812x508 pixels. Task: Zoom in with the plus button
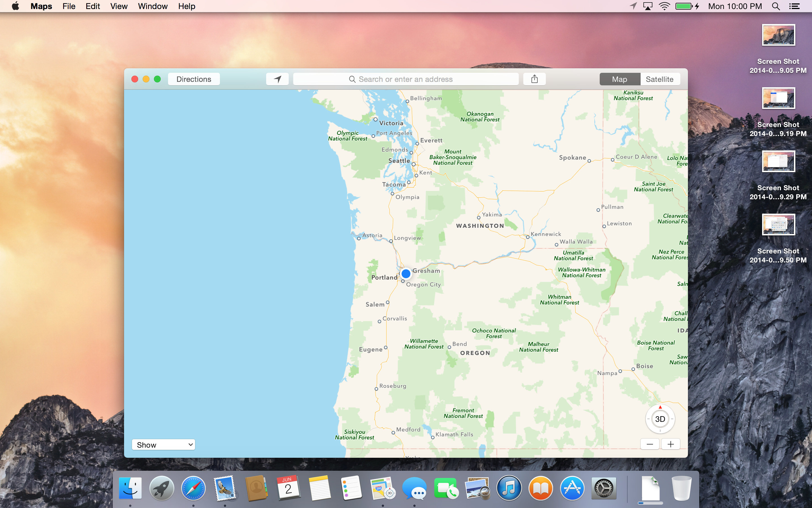tap(670, 444)
